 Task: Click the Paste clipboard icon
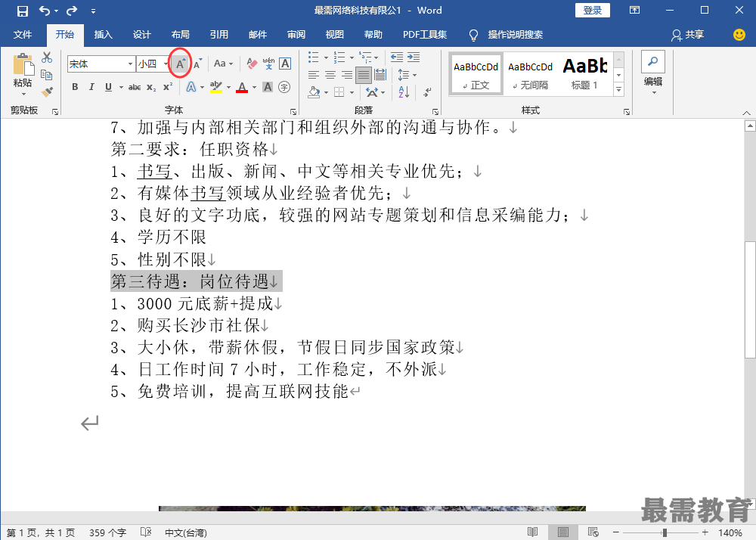point(23,64)
